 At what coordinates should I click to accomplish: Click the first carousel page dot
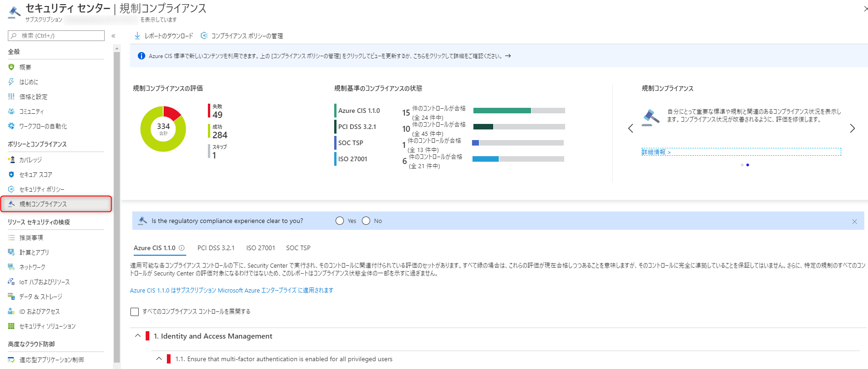[742, 165]
